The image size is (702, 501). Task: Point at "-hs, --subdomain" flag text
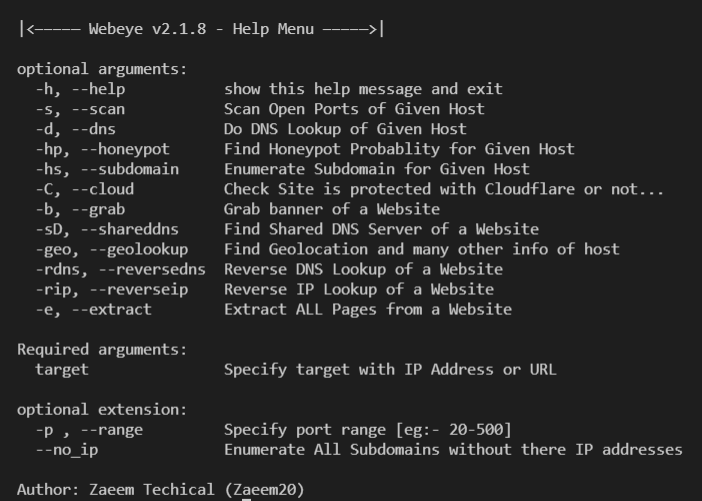click(x=103, y=169)
